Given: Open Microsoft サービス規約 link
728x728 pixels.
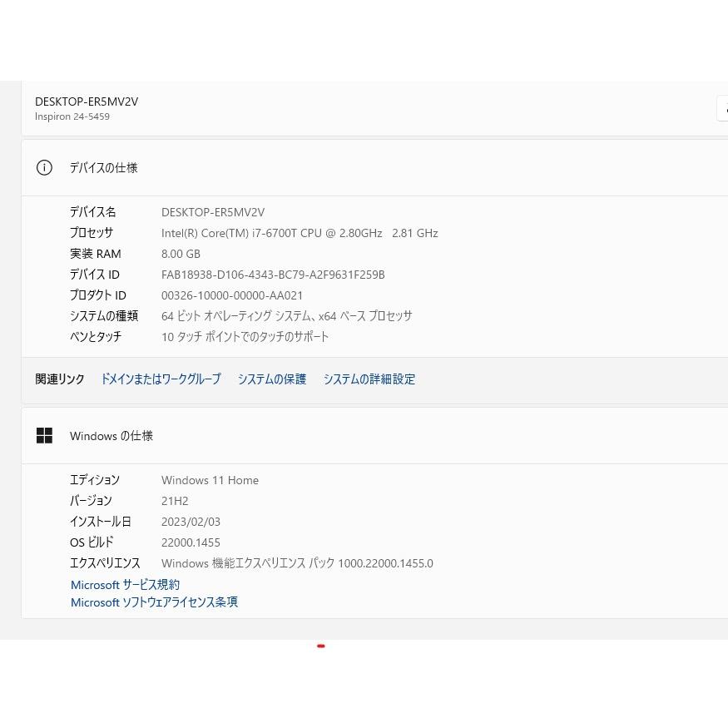Looking at the screenshot, I should (x=125, y=584).
